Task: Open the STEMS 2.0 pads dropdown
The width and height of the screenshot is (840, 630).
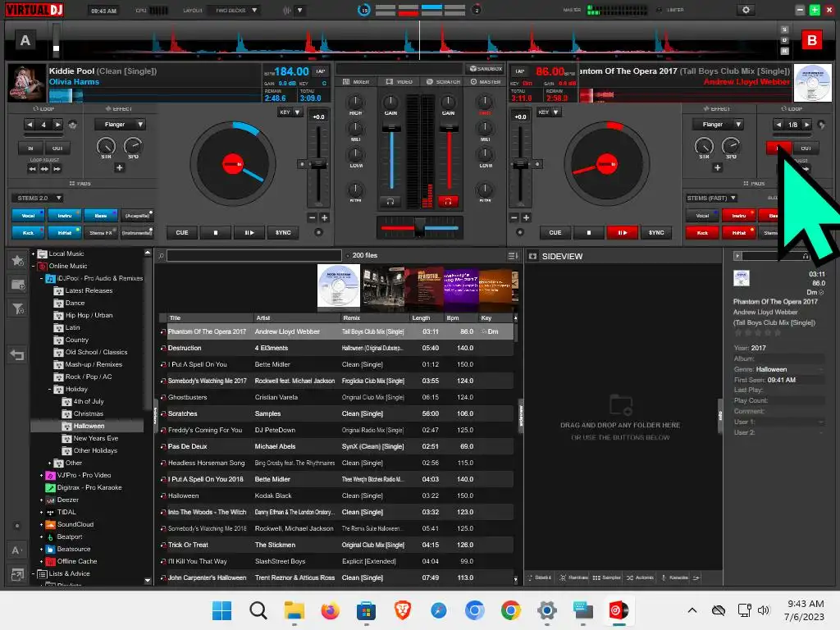Action: pos(37,199)
